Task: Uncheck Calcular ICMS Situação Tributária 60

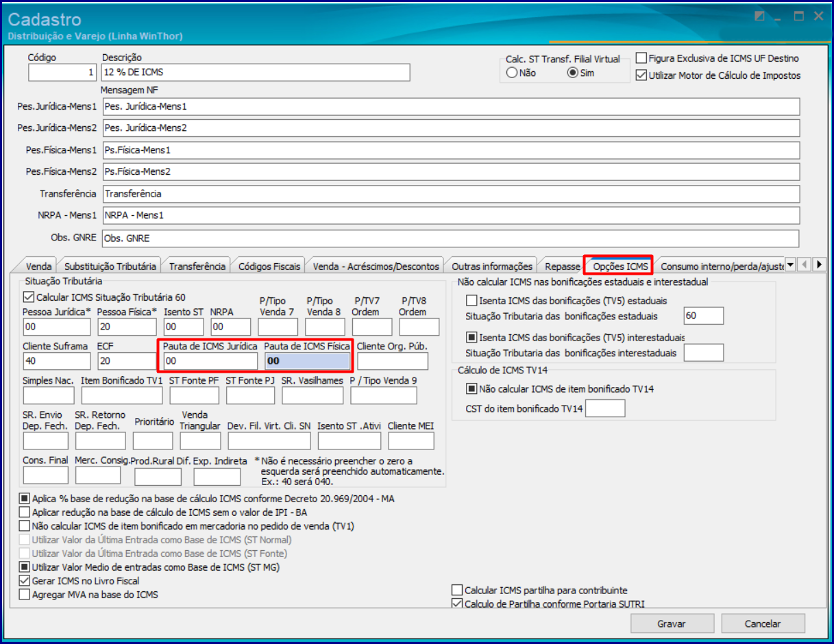Action: (28, 297)
